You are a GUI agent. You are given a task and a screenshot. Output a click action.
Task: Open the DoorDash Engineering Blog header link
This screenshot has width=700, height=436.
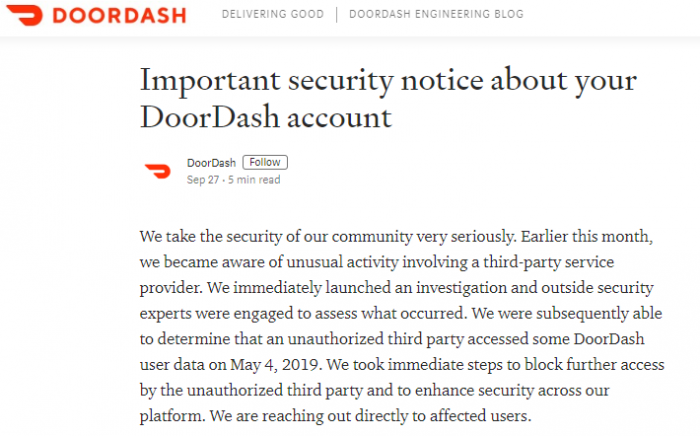point(436,14)
